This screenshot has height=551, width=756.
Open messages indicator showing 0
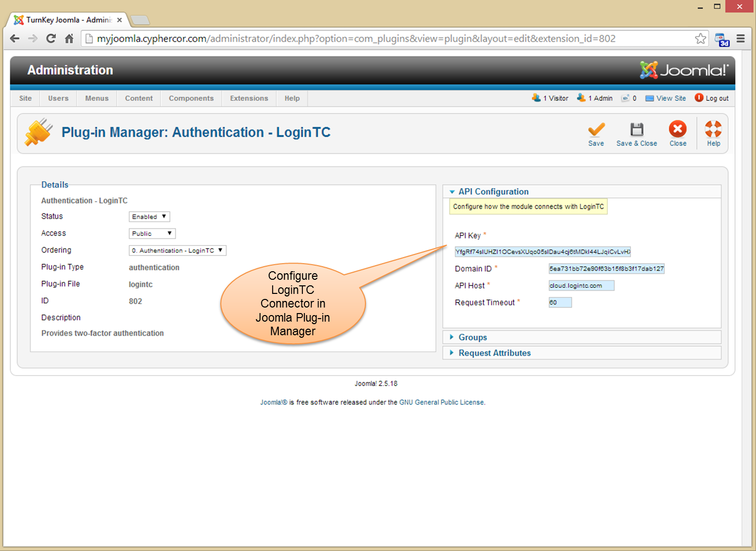click(628, 98)
